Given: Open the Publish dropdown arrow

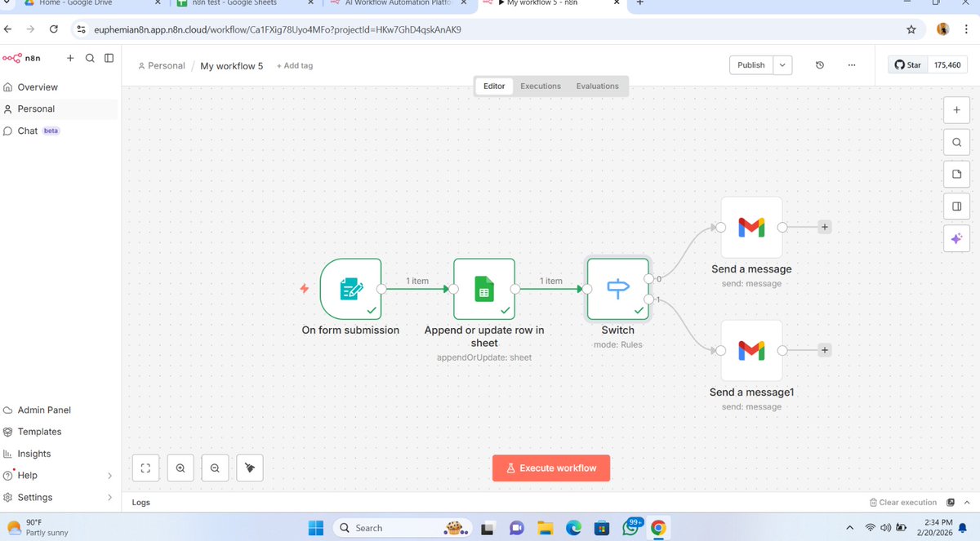Looking at the screenshot, I should coord(783,65).
